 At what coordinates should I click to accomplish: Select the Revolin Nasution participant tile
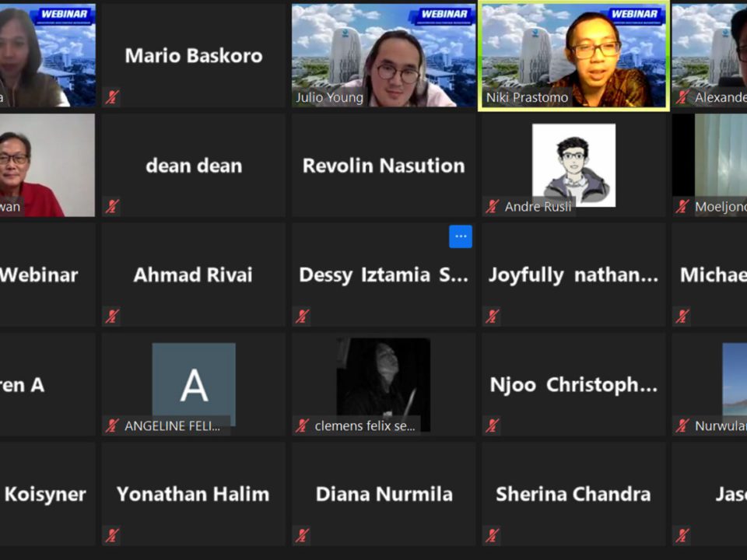pyautogui.click(x=384, y=165)
